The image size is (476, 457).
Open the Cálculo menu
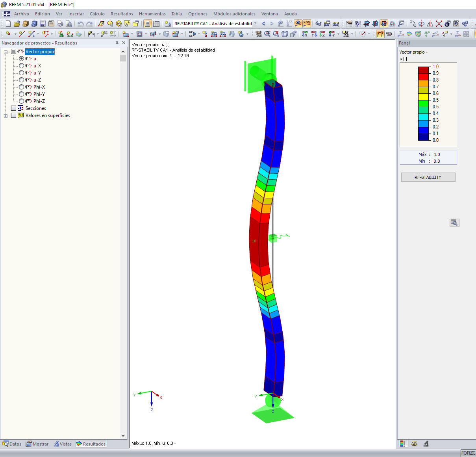point(97,14)
